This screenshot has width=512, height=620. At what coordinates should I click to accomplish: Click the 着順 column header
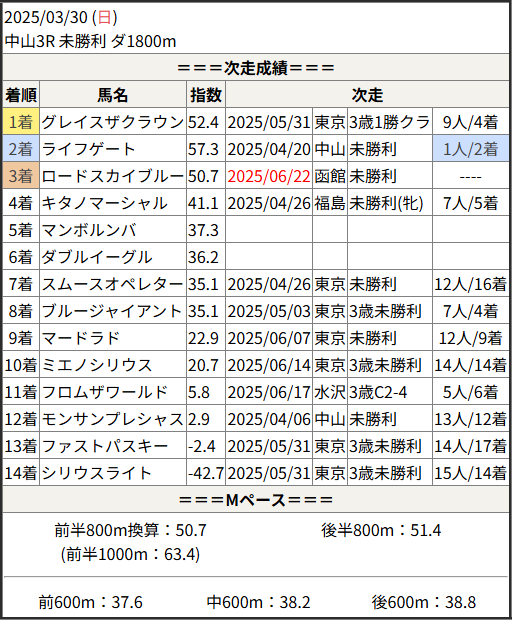21,95
